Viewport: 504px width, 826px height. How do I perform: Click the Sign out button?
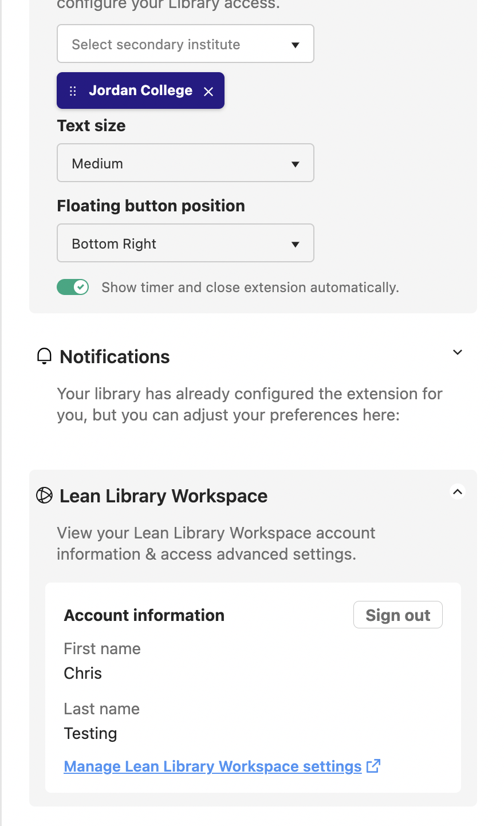point(397,615)
